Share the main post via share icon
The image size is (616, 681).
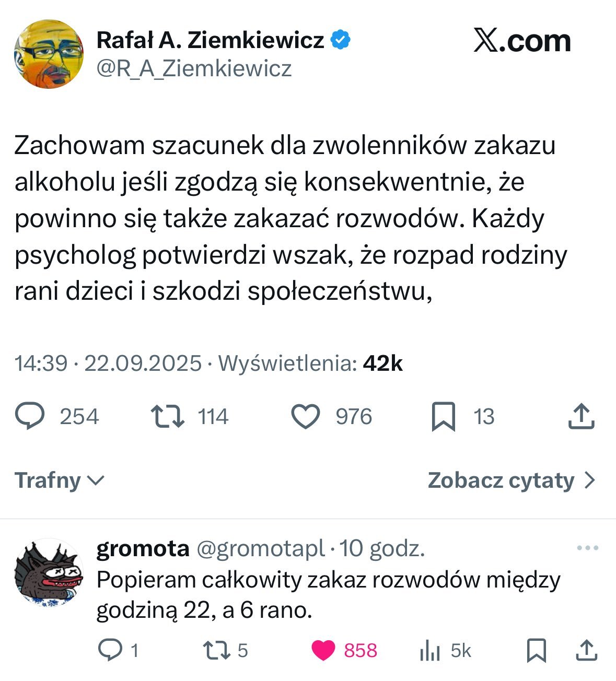(x=581, y=417)
